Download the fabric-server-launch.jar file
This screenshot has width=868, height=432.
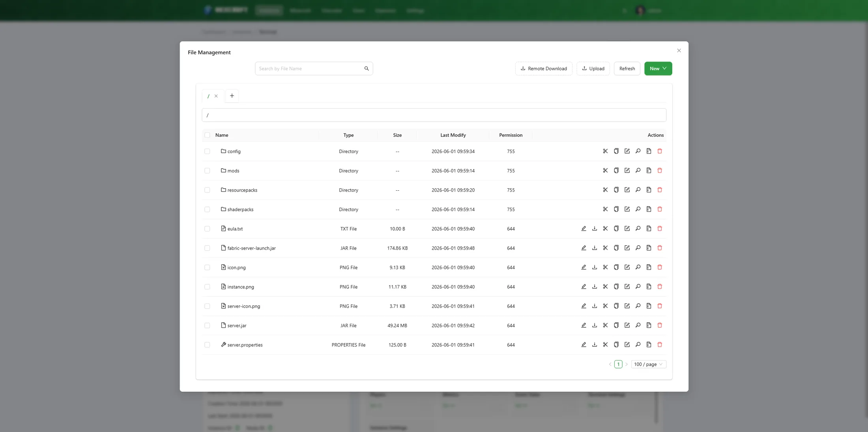(595, 248)
